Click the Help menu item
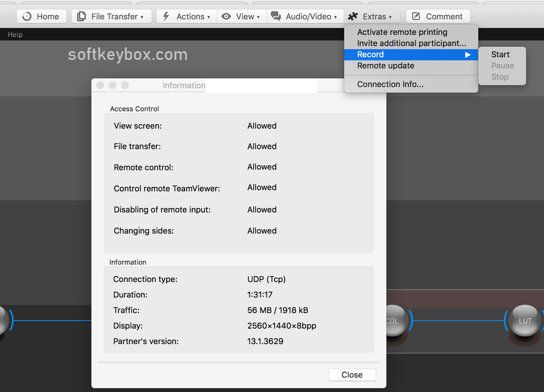The height and width of the screenshot is (392, 544). (15, 34)
